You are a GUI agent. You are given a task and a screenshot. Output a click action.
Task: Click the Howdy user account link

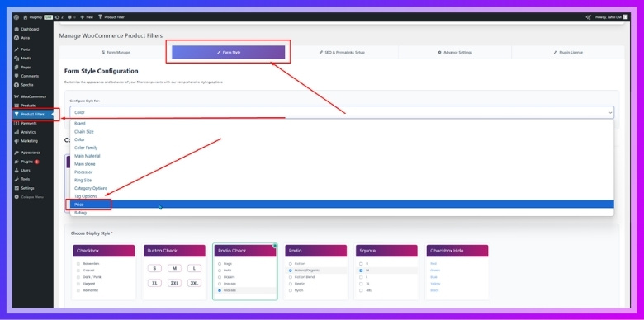point(611,17)
